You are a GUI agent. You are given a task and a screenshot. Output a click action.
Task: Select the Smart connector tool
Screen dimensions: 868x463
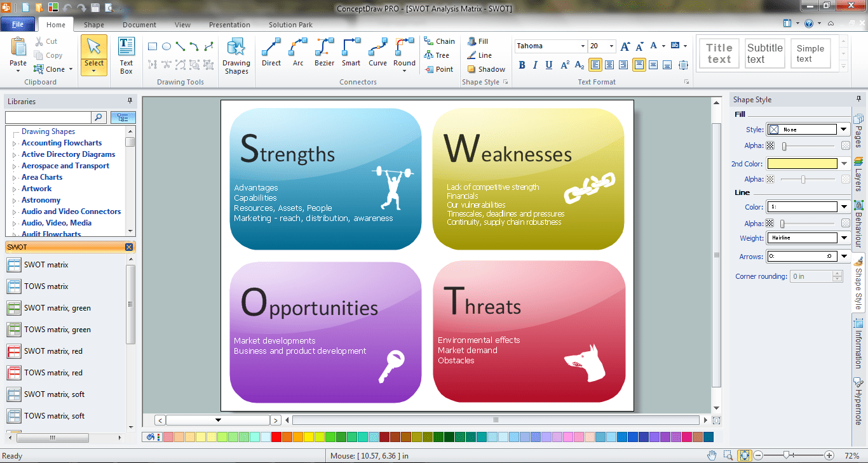pos(351,54)
